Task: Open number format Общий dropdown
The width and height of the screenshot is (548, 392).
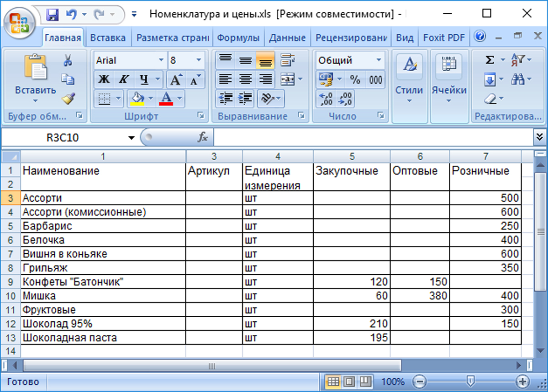Action: [x=379, y=60]
